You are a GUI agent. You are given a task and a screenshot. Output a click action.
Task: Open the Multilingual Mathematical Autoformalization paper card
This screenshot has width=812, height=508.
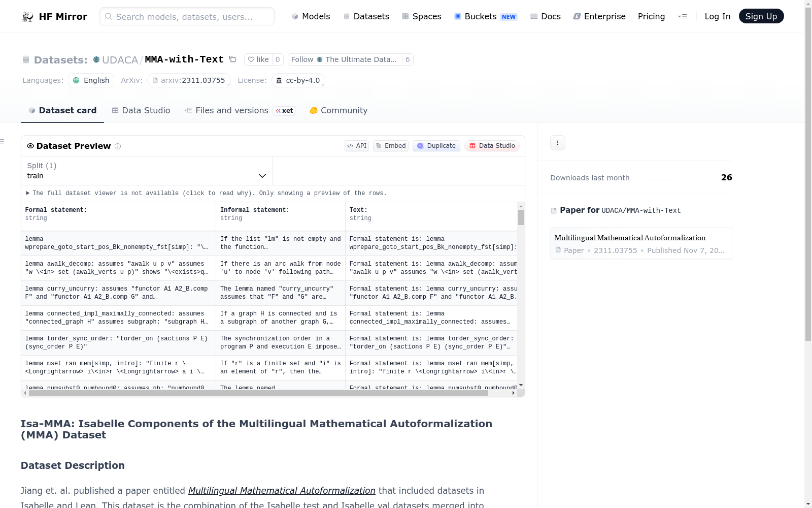[641, 243]
